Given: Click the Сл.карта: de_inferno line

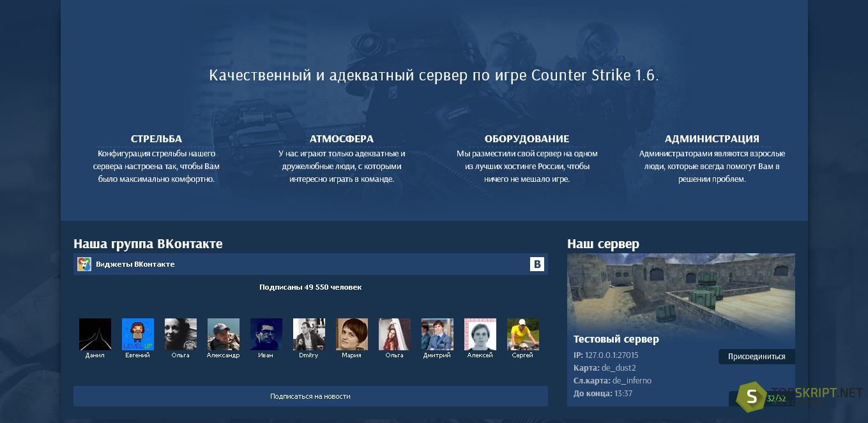Looking at the screenshot, I should tap(613, 381).
